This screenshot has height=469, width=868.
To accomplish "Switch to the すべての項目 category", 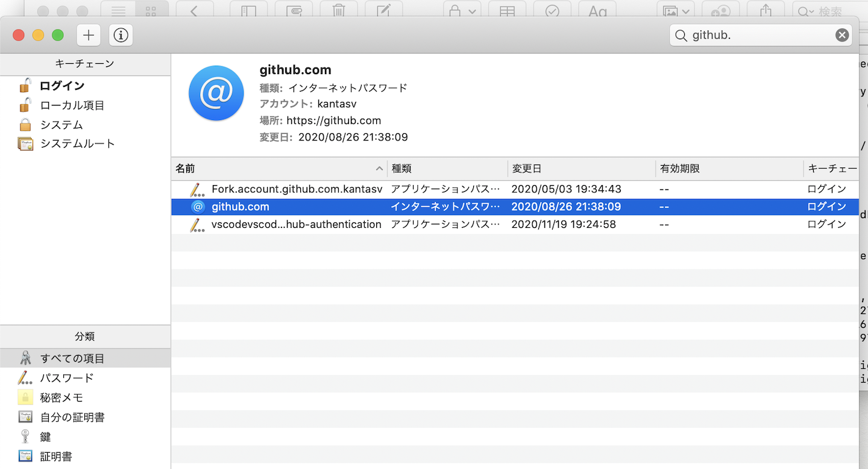I will click(71, 357).
